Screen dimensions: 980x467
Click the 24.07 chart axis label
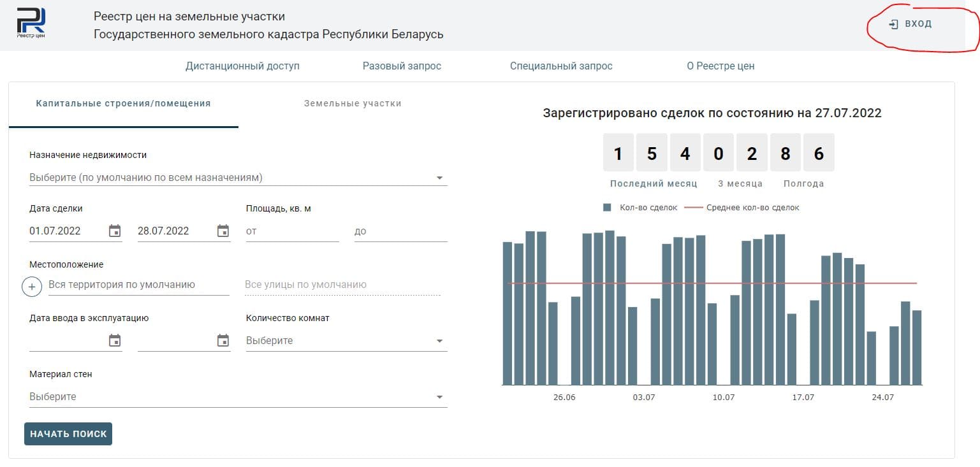pyautogui.click(x=883, y=398)
